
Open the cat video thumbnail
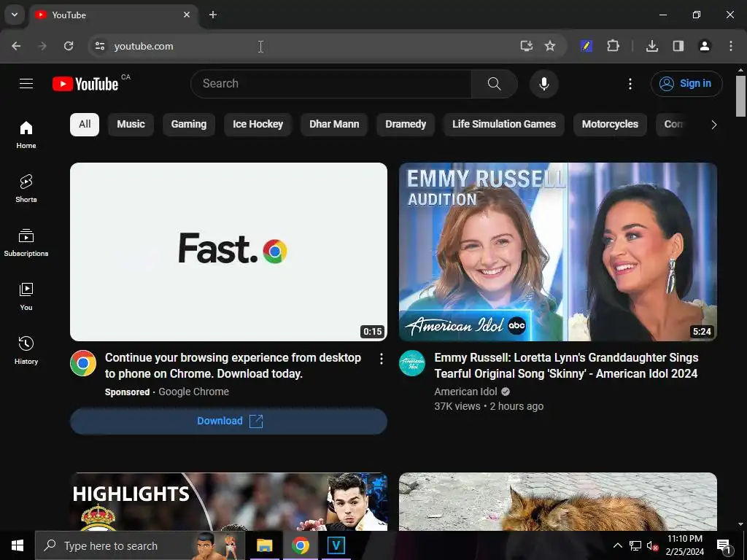(558, 502)
